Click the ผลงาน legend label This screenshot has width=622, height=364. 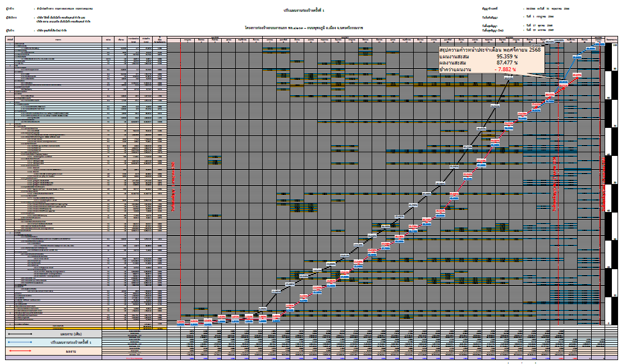71,351
